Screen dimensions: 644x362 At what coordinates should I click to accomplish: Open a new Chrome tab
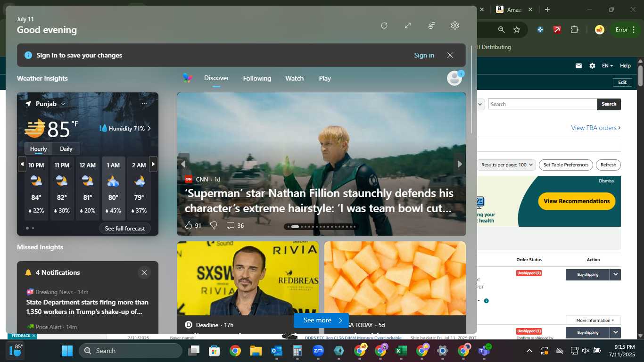click(x=547, y=9)
